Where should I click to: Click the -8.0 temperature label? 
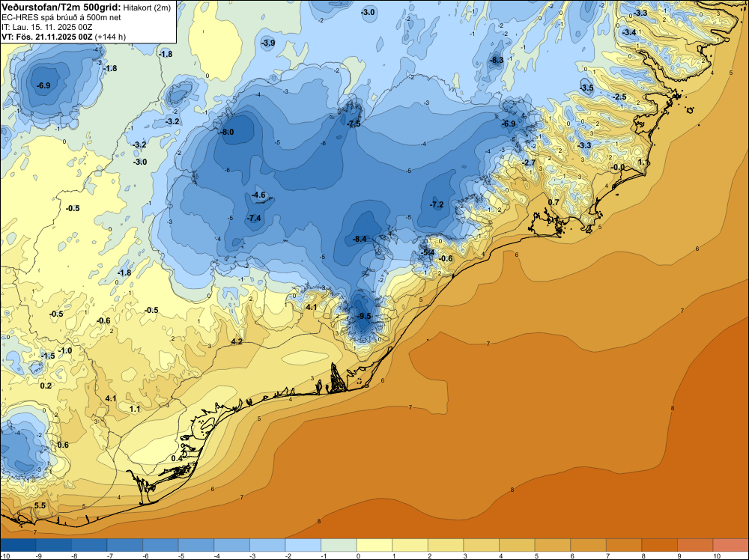coord(226,132)
